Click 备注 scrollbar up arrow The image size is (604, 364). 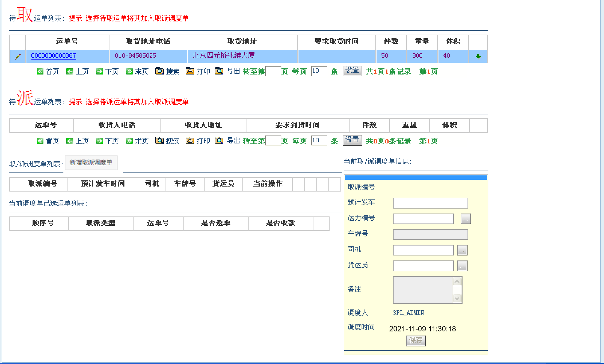[x=457, y=282]
